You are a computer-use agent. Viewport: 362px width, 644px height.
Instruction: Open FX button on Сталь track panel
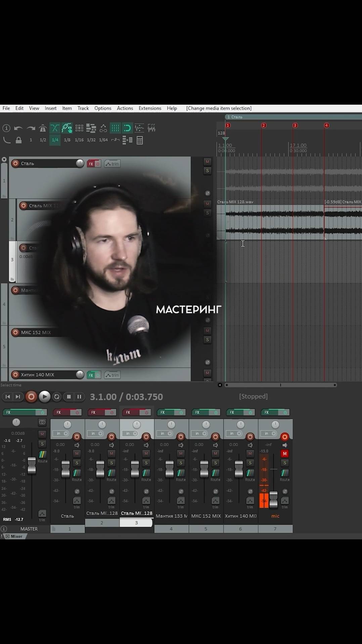91,164
